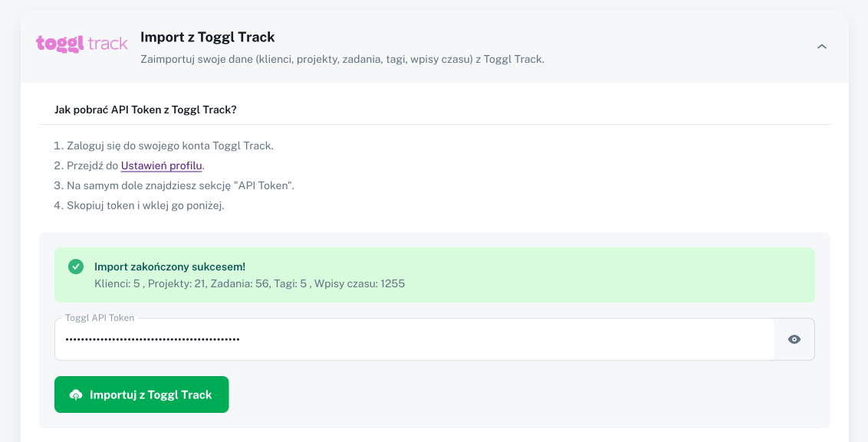Click the Import z Toggl Track title
Image resolution: width=868 pixels, height=442 pixels.
pos(207,36)
